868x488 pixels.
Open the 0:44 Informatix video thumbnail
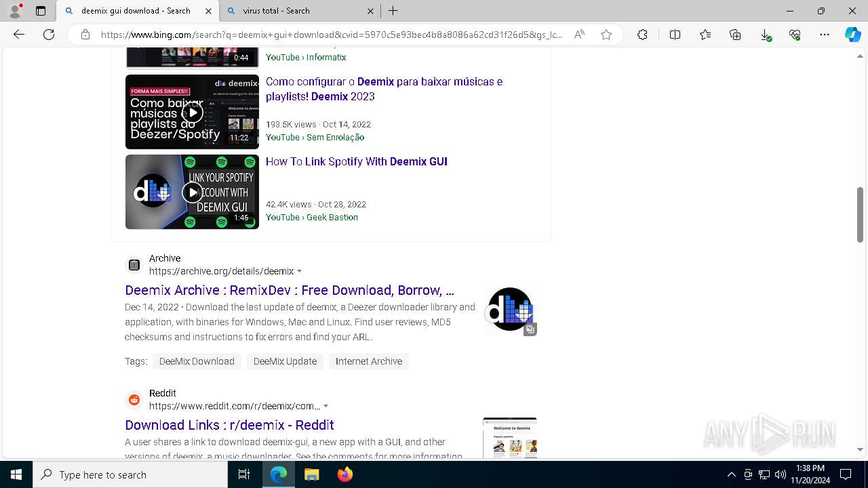click(192, 58)
